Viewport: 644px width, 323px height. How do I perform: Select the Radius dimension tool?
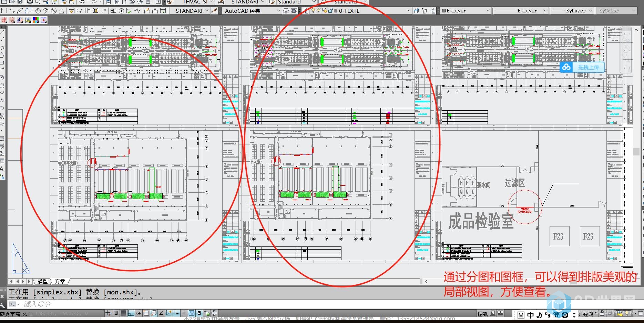point(38,11)
